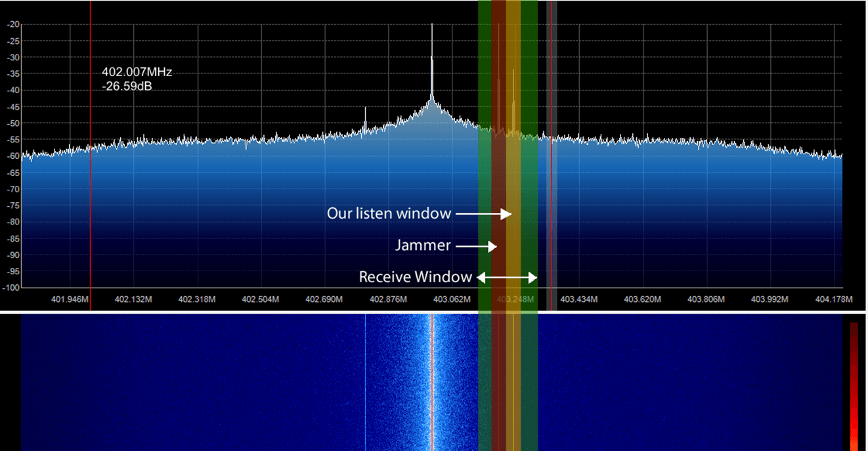Click the 402.504M frequency tick label
The image size is (868, 451).
[x=261, y=299]
